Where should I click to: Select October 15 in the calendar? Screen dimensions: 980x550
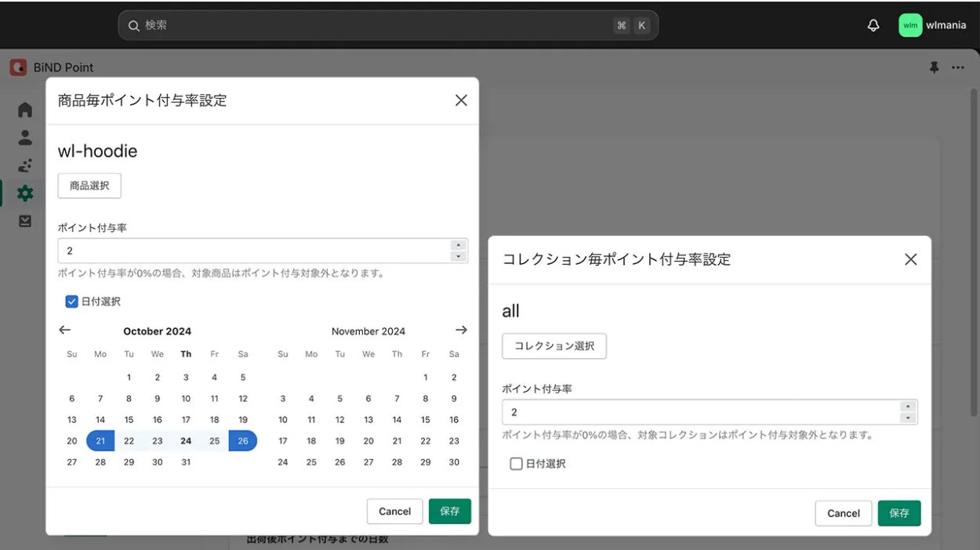[x=129, y=420]
